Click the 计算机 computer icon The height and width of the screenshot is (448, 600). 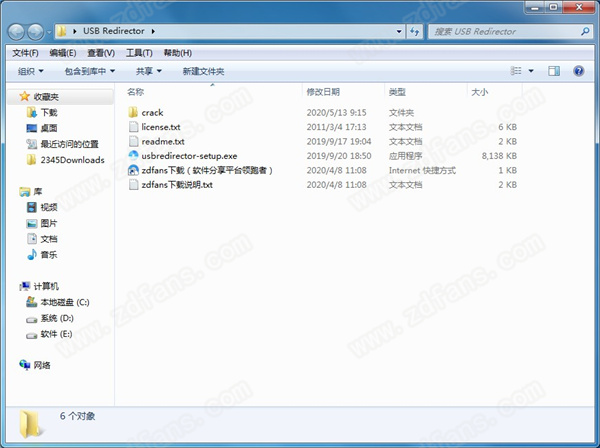coord(24,286)
